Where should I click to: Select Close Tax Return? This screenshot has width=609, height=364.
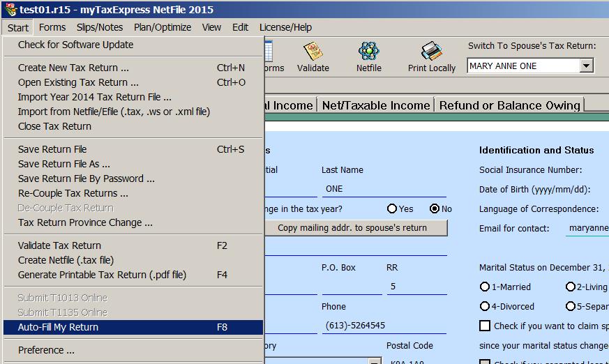133,126
